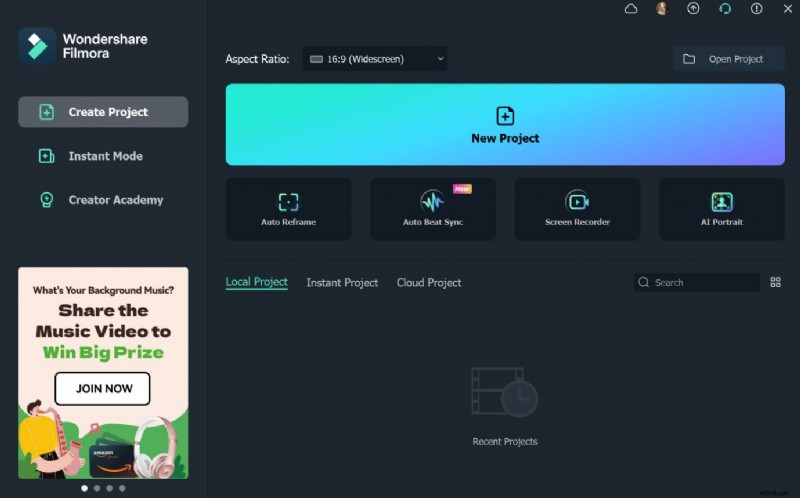Click the upload arrow icon in title bar
Screen dimensions: 800x498
(693, 9)
